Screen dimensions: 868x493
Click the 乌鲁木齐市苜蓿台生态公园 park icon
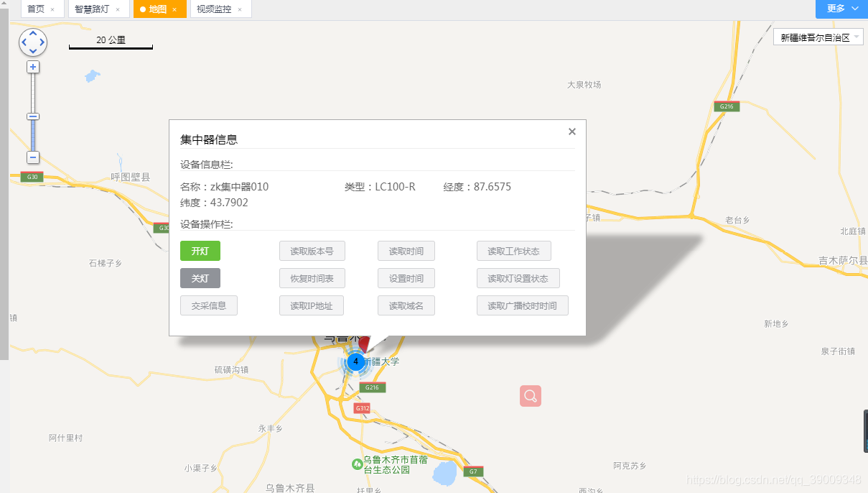tap(357, 464)
